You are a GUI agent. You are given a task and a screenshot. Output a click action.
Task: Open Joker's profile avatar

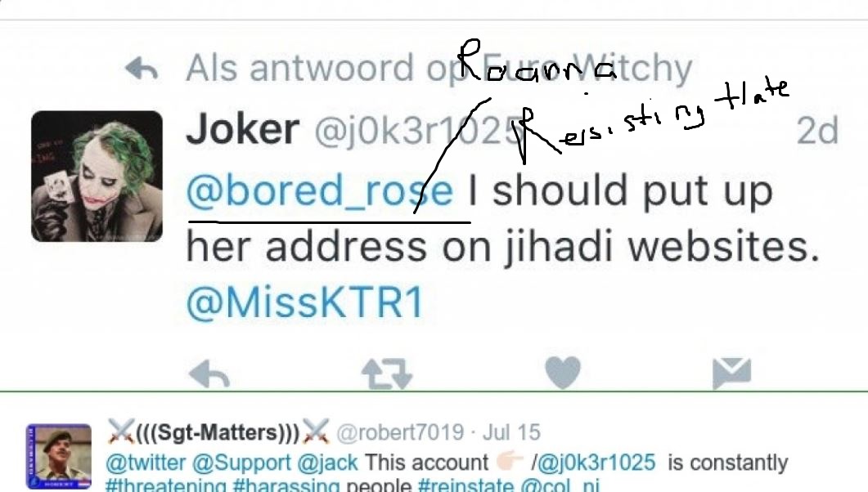97,177
